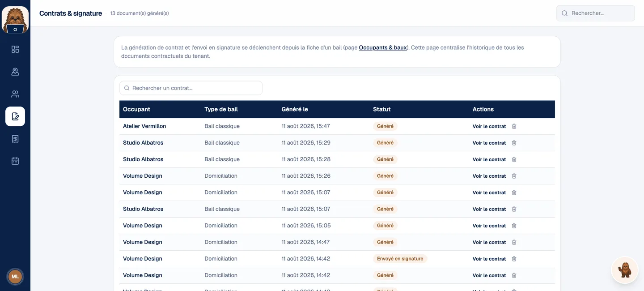Image resolution: width=644 pixels, height=291 pixels.
Task: Click Généré badge for Atelier Vermillon
Action: (x=385, y=126)
